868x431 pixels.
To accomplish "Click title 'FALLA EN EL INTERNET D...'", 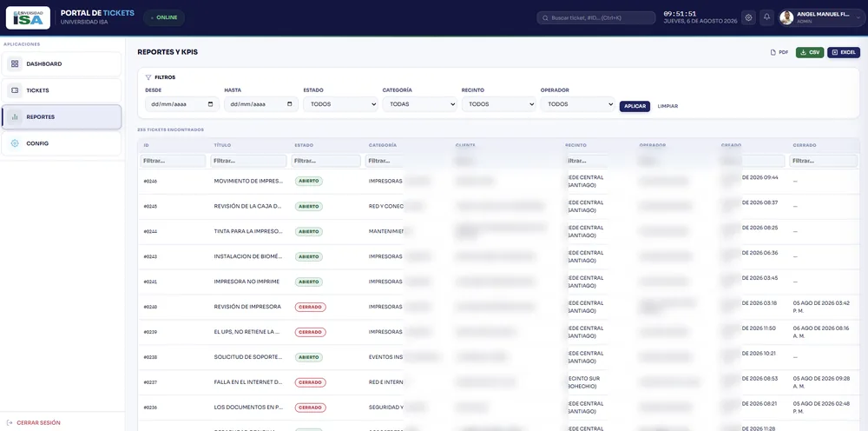I will pyautogui.click(x=248, y=382).
